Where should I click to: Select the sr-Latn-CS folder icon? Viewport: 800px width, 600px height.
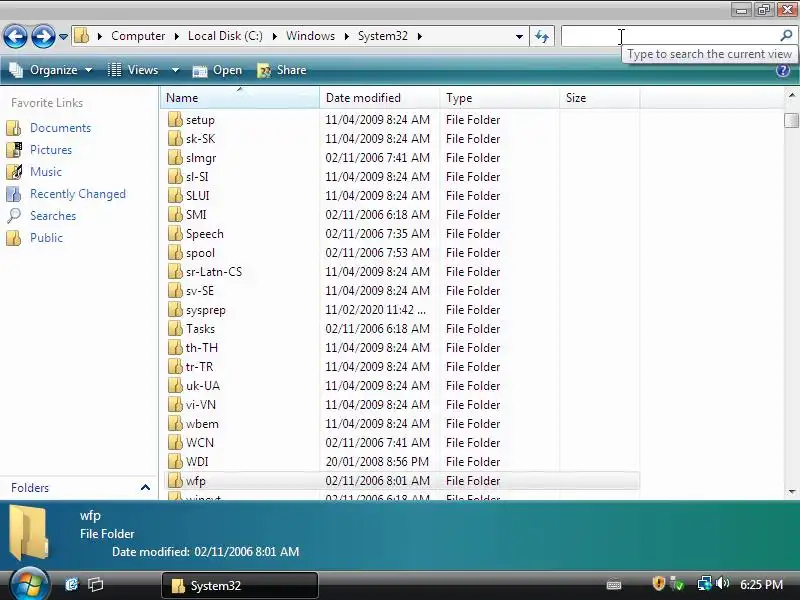click(x=175, y=271)
